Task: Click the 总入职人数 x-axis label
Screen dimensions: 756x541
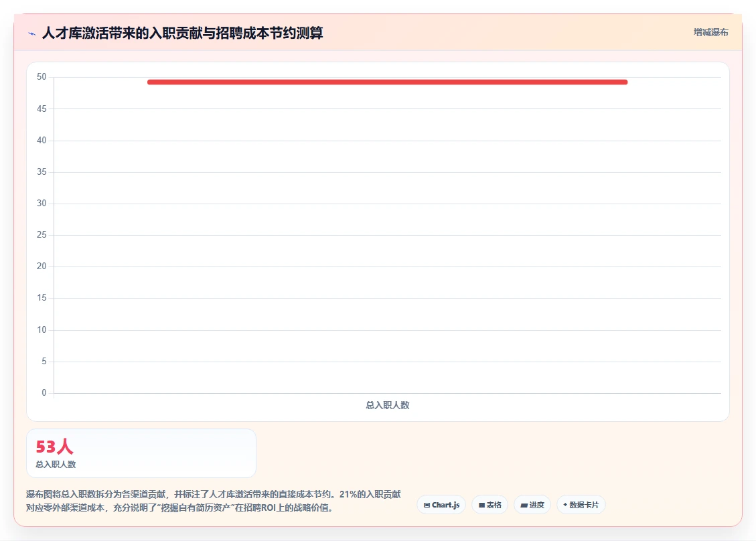Action: pyautogui.click(x=387, y=406)
